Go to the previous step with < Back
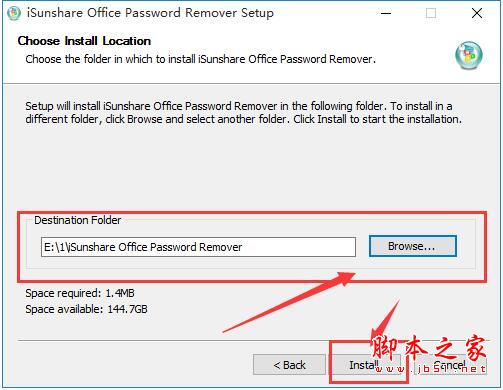The height and width of the screenshot is (390, 503). click(x=289, y=365)
